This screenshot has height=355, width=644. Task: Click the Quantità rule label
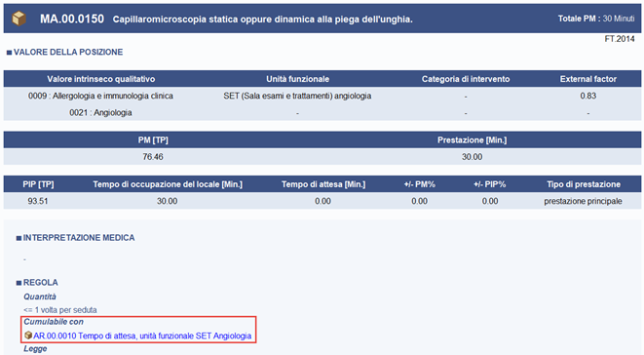tap(40, 296)
